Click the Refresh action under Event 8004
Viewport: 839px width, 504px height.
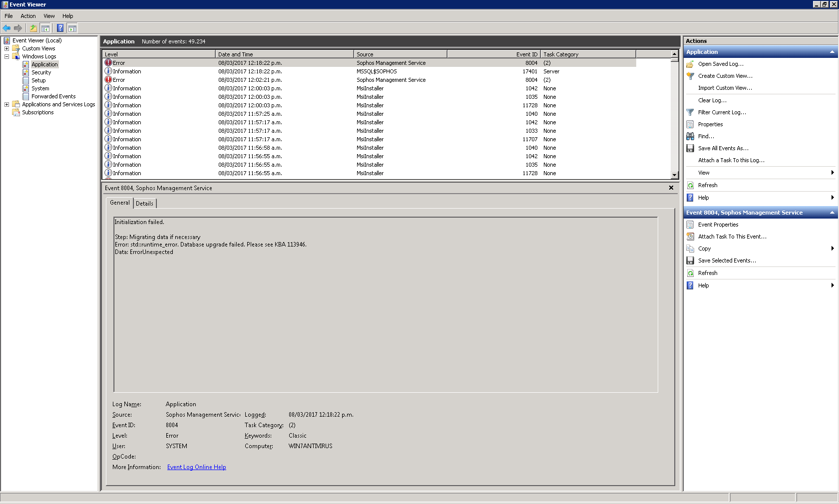[708, 273]
